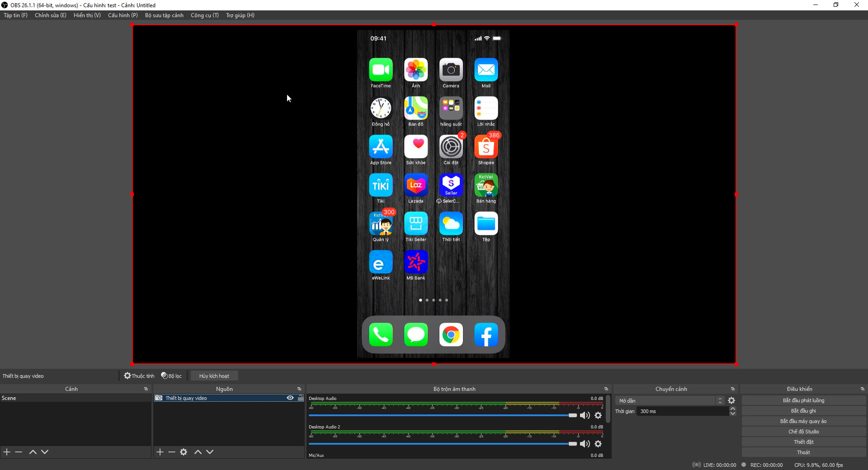868x470 pixels.
Task: Open Thuộc tính source properties
Action: 139,376
